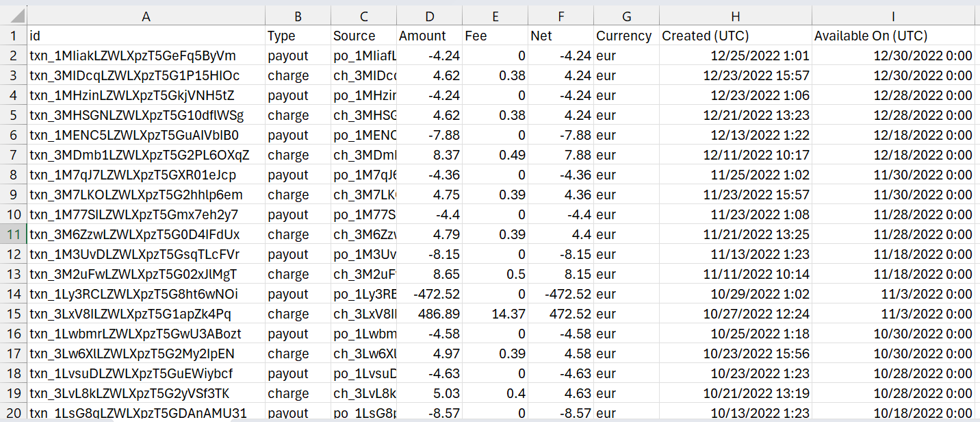Click the created date 12/11/2022 10:17
This screenshot has width=980, height=422.
pos(735,155)
